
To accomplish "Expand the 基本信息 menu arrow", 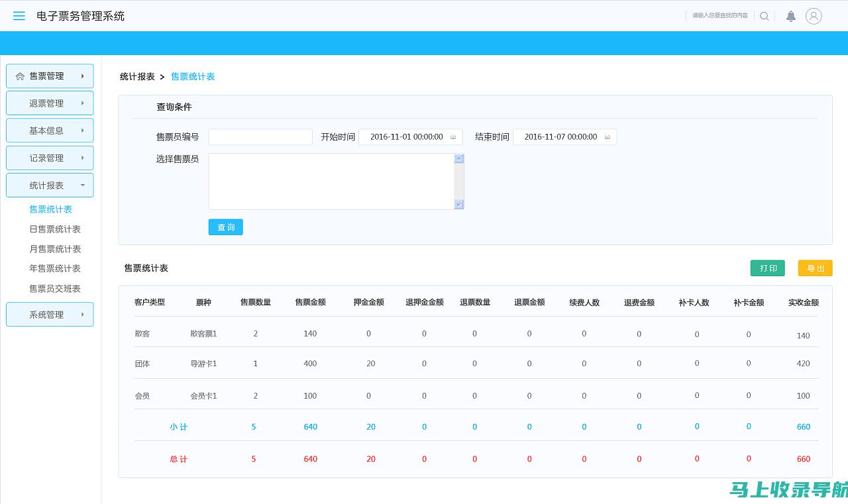I will 83,130.
